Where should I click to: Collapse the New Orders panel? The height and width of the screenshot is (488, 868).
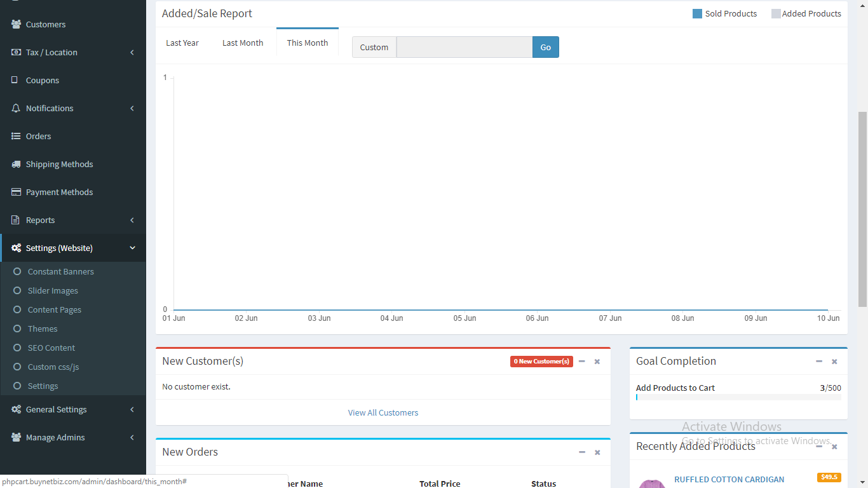582,452
